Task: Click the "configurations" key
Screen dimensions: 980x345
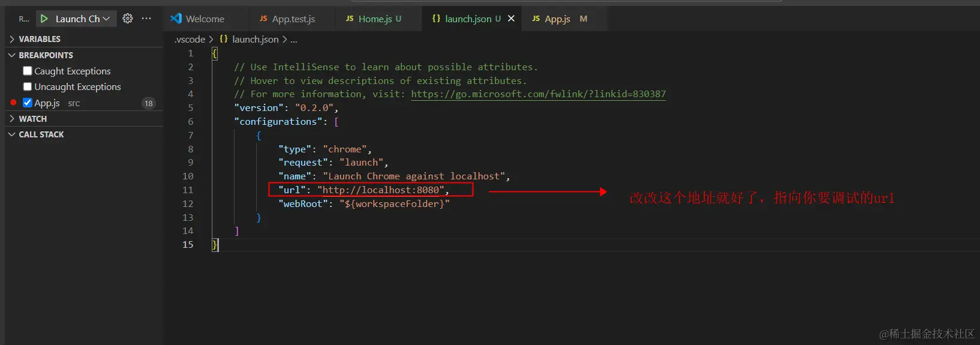Action: click(278, 121)
